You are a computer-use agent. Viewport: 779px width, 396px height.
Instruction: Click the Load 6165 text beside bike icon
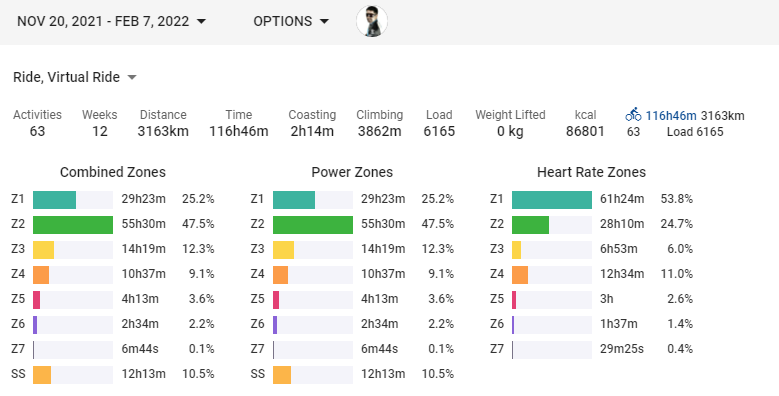tap(695, 132)
